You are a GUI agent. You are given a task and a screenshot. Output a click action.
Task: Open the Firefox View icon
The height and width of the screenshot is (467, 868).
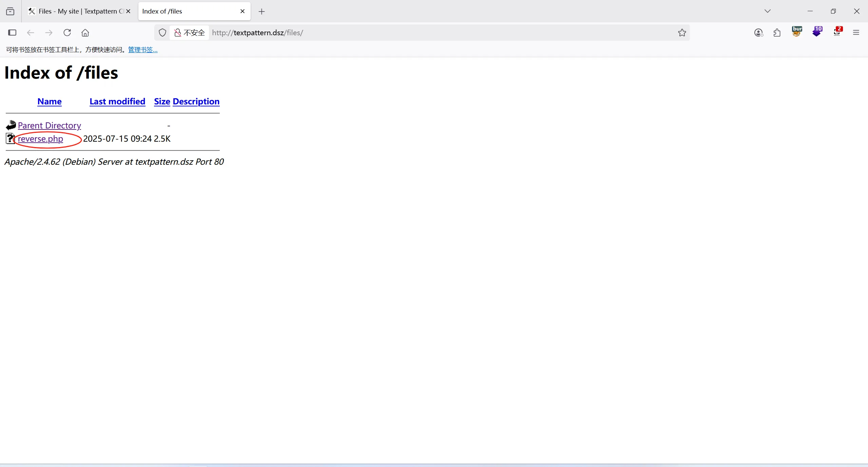pos(10,11)
